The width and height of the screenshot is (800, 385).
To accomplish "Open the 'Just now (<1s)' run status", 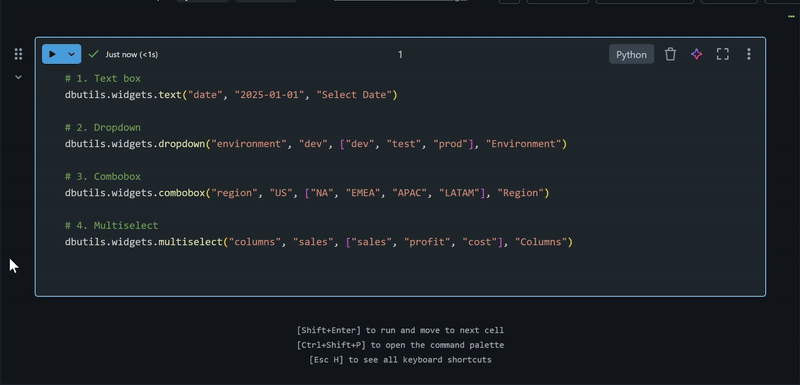I will 132,55.
